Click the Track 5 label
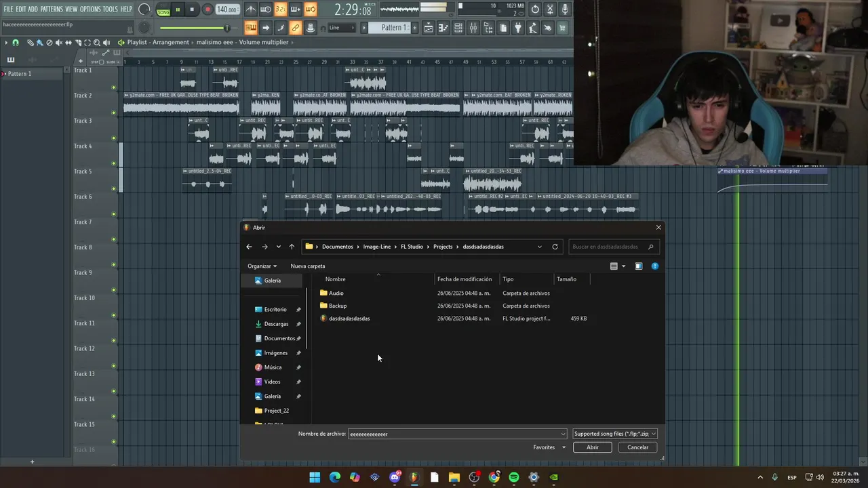Viewport: 868px width, 488px height. click(x=83, y=171)
